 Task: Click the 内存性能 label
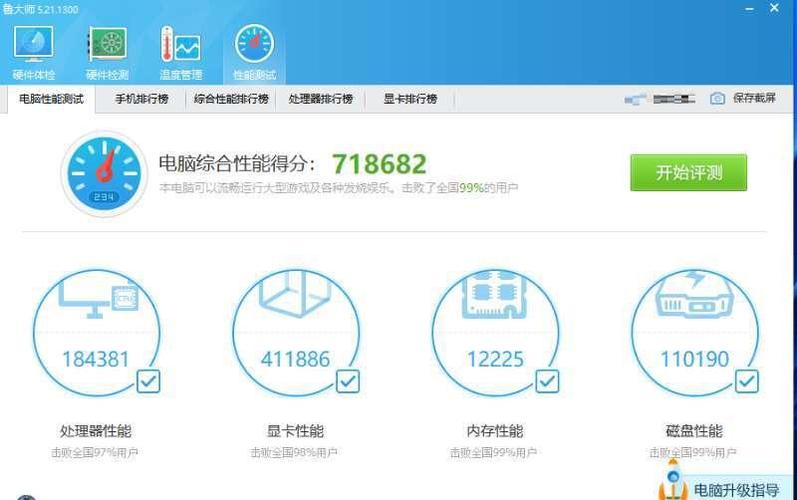[x=495, y=431]
